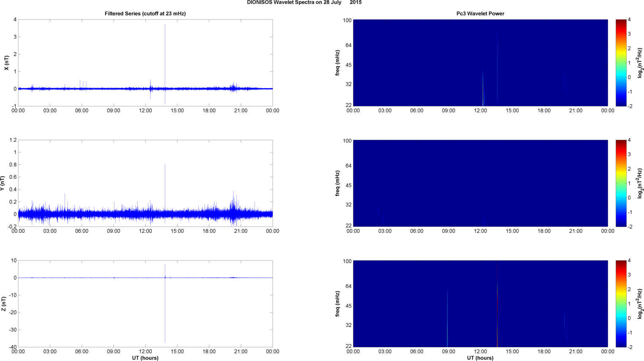Click the log2(nT²/Hz) label beside the X colorbar
Image resolution: width=644 pixels, height=361 pixels.
pyautogui.click(x=640, y=63)
